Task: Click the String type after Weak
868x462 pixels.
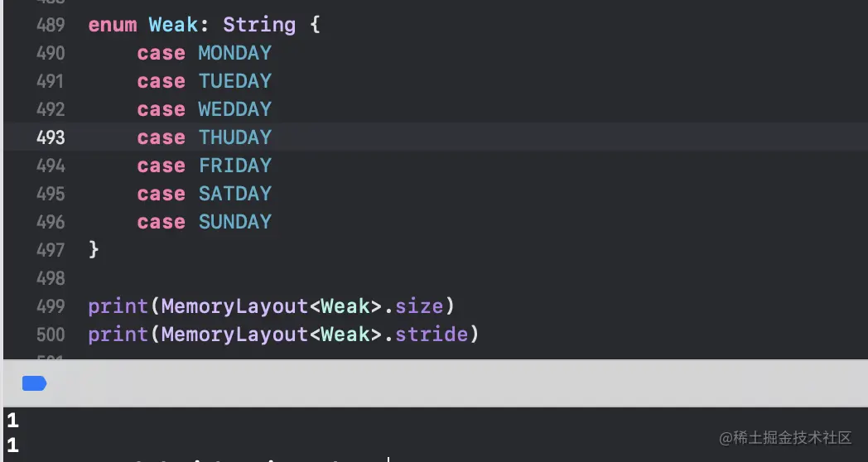Action: [x=259, y=25]
